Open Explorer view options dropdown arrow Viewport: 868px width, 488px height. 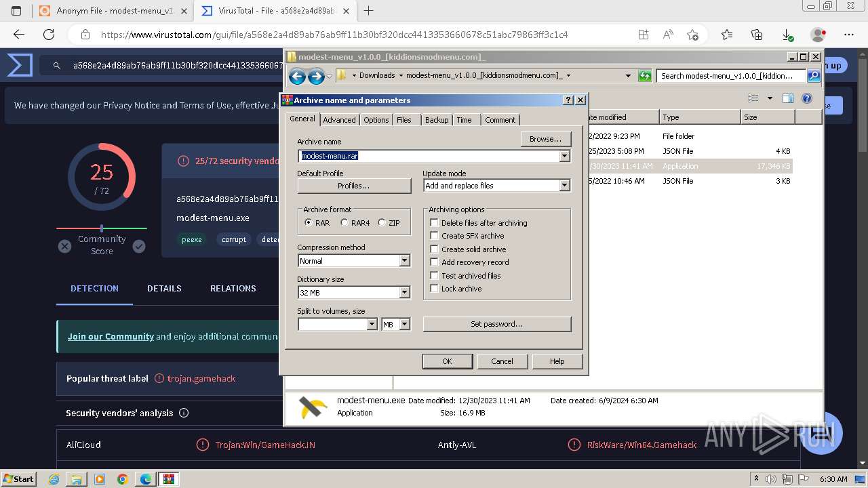tap(770, 98)
